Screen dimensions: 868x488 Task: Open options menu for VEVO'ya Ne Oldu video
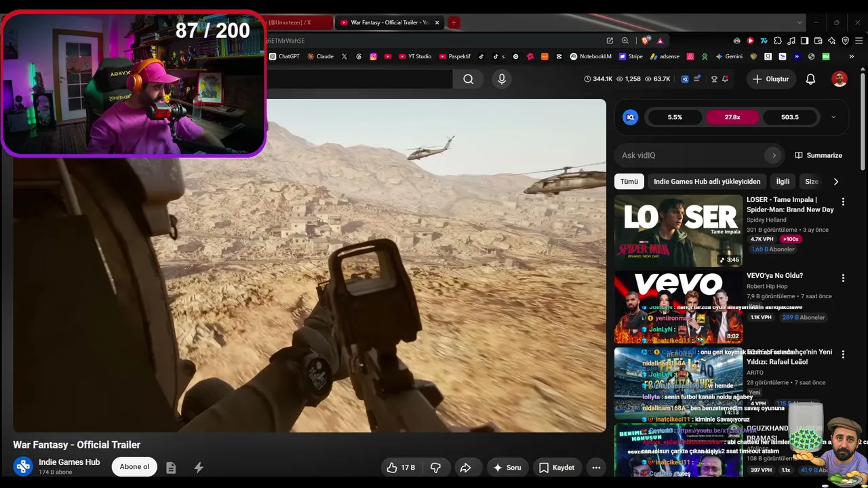tap(843, 278)
